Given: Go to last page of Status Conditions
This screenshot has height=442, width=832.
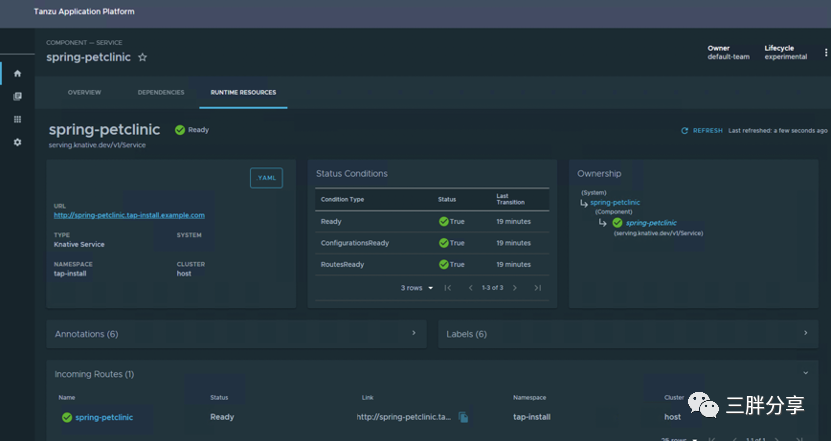Looking at the screenshot, I should pyautogui.click(x=538, y=288).
